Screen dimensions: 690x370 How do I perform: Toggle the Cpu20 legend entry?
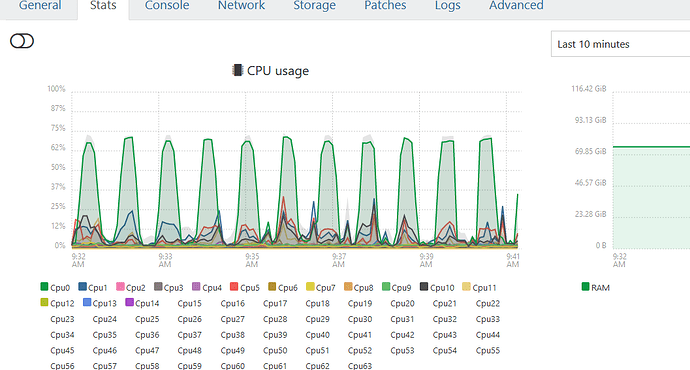pos(402,303)
